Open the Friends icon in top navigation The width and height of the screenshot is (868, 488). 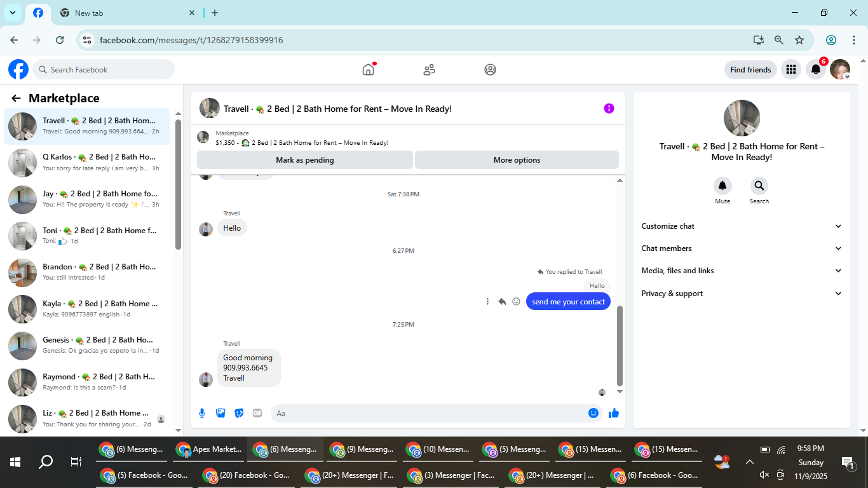point(430,70)
